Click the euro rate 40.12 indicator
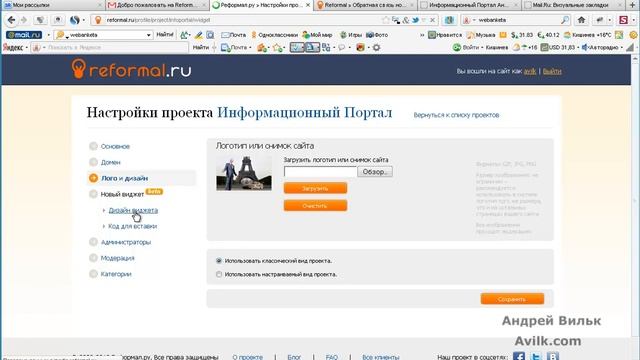The image size is (640, 360). click(x=548, y=35)
